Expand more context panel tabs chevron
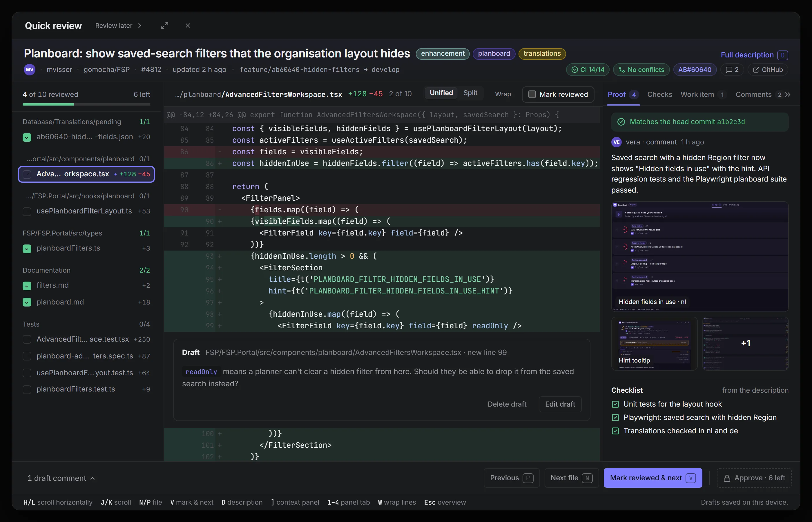This screenshot has width=812, height=522. click(788, 95)
